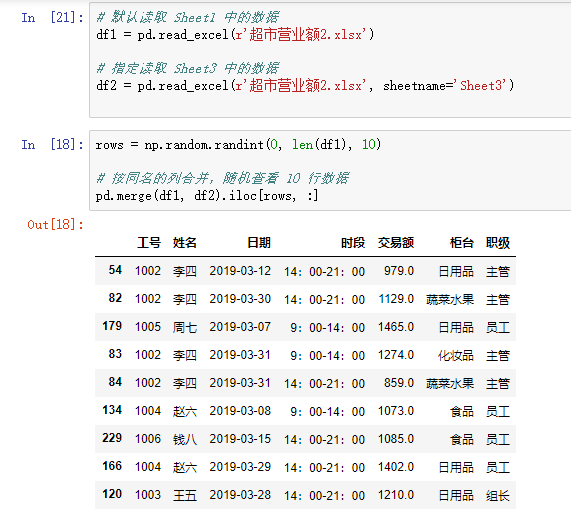Click 蔬菜水果 counter cell in row 82
This screenshot has height=510, width=571.
(x=450, y=299)
